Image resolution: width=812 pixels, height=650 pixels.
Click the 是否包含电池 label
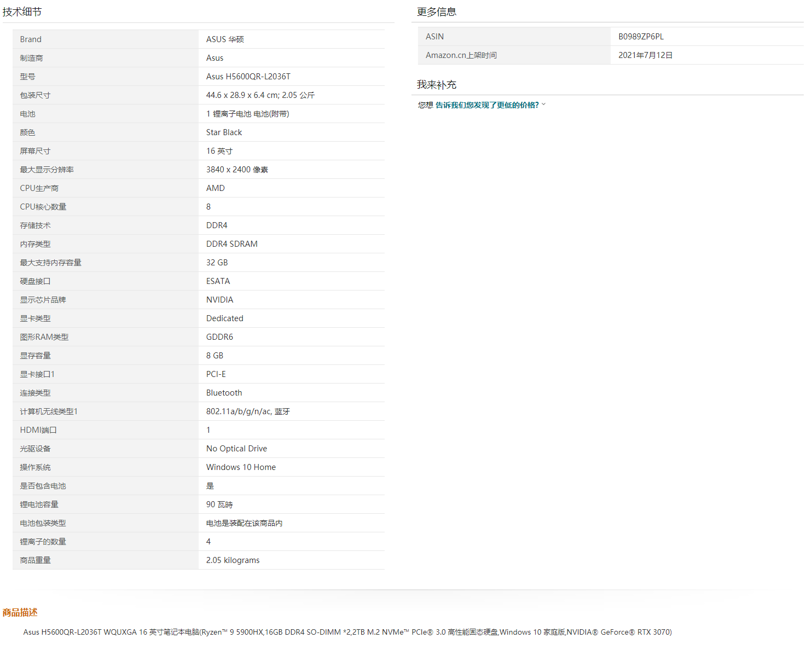[x=43, y=486]
